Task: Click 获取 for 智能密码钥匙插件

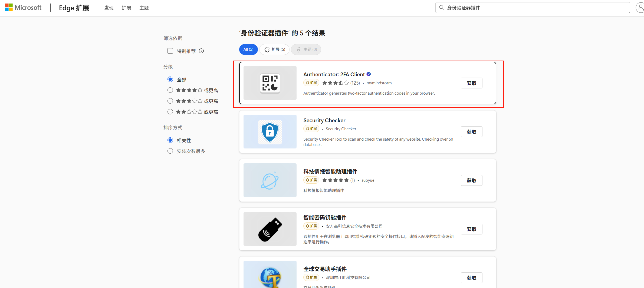Action: pyautogui.click(x=472, y=229)
